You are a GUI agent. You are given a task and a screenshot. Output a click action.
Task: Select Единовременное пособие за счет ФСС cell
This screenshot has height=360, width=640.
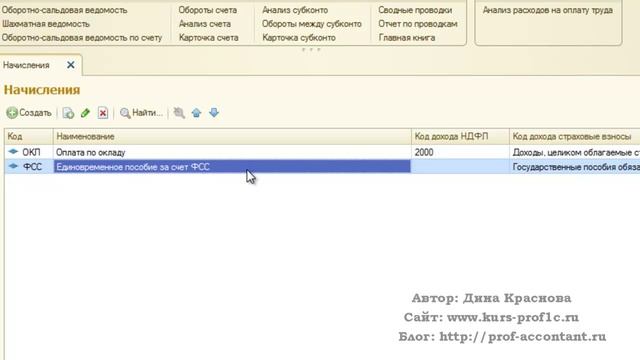(232, 167)
